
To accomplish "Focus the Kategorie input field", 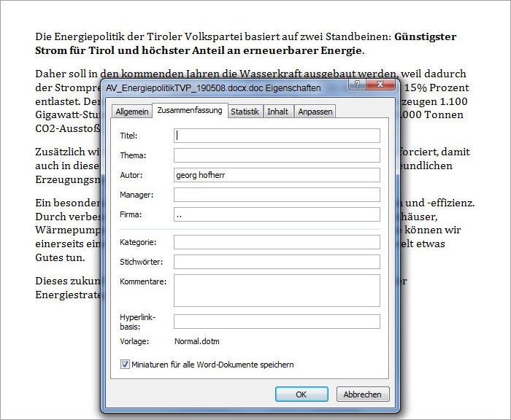I will tap(277, 241).
